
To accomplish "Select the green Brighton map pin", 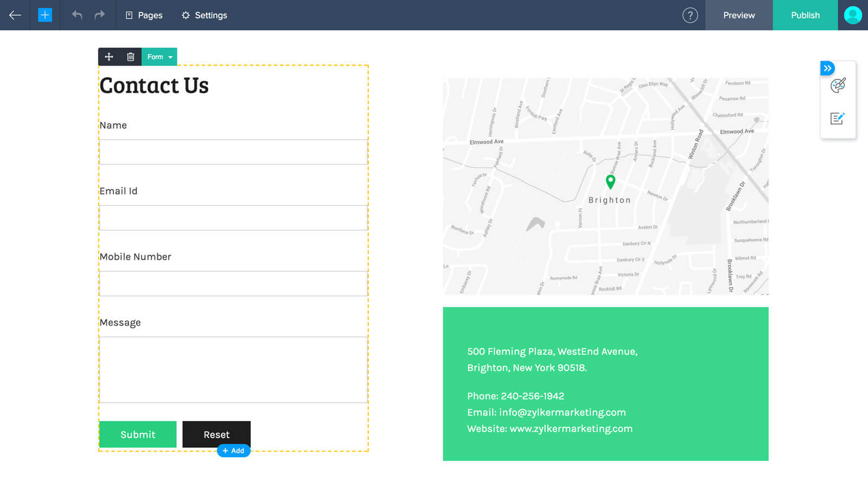I will [610, 181].
